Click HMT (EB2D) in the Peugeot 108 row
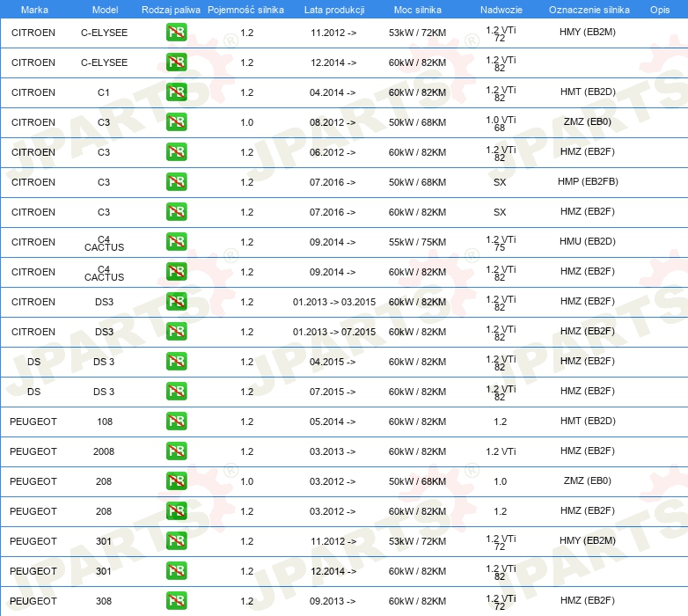 (x=588, y=421)
